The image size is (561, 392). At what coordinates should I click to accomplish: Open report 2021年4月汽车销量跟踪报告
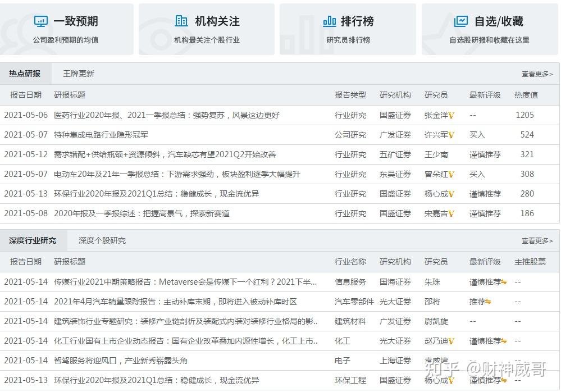175,302
